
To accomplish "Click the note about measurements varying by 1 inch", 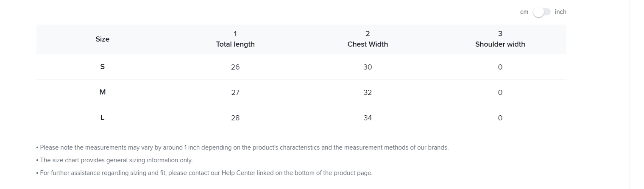I will [x=243, y=147].
